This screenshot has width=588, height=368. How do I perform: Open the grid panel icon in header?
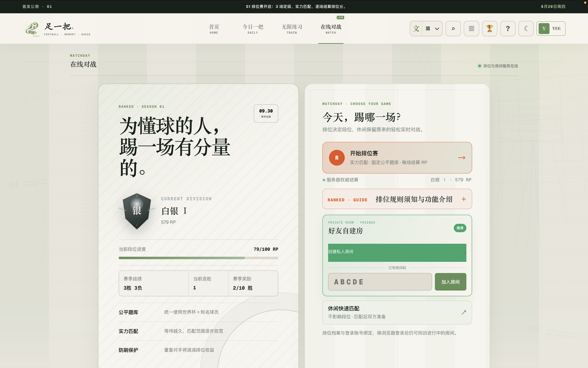point(471,29)
